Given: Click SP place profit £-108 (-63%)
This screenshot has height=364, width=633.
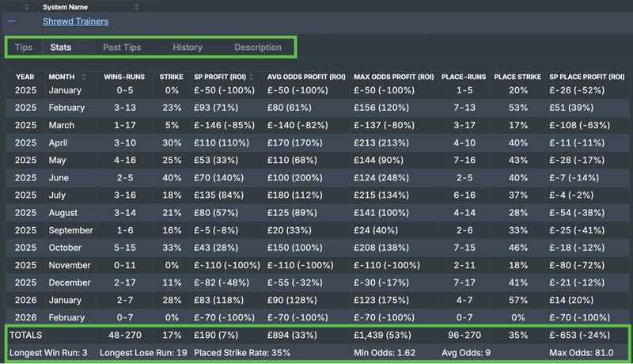Looking at the screenshot, I should click(x=580, y=125).
